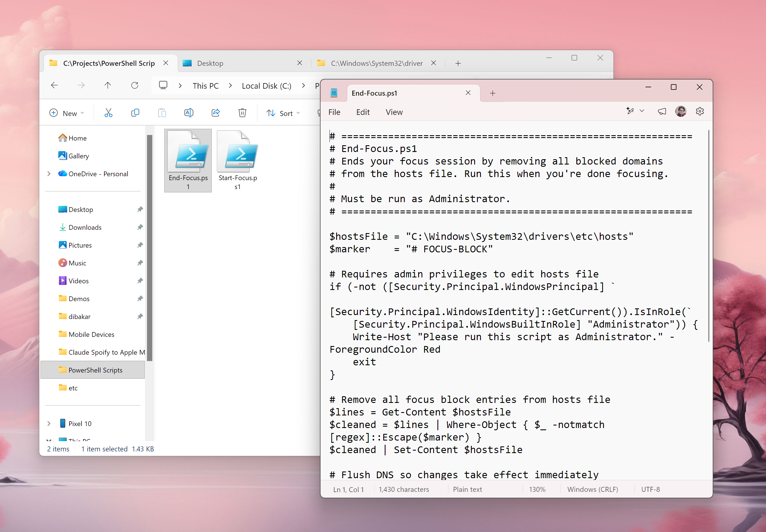The height and width of the screenshot is (532, 766).
Task: Click the pin icon next to dibakar
Action: point(140,316)
